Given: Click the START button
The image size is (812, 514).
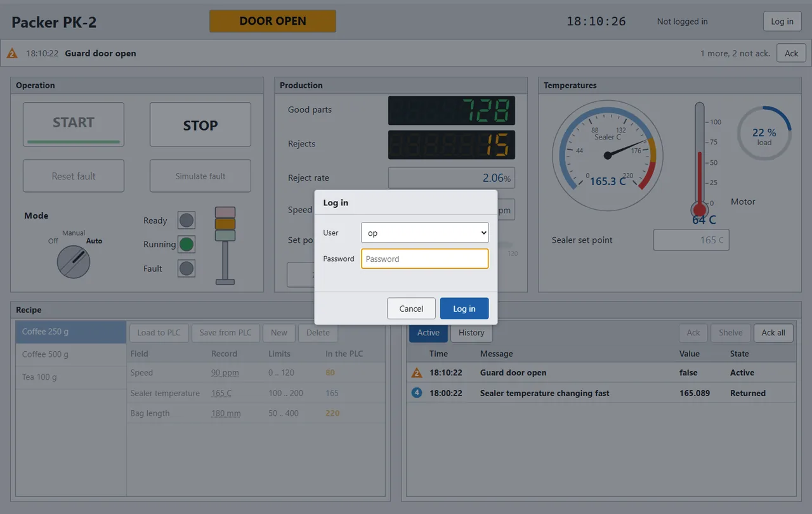Looking at the screenshot, I should coord(74,124).
